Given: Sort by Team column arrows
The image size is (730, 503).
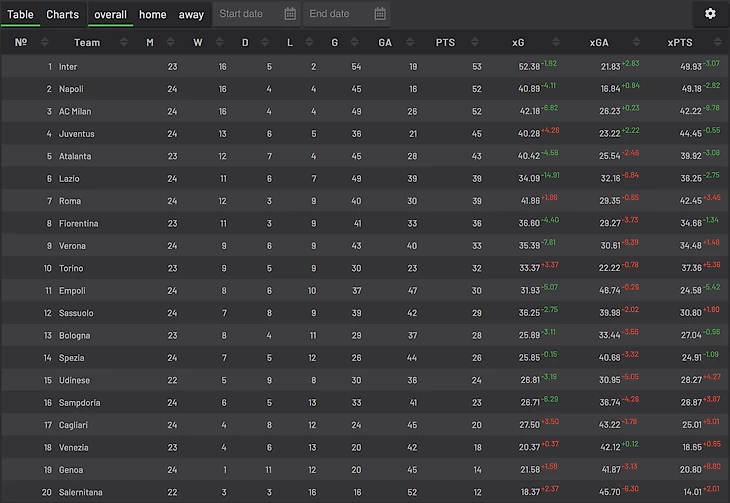Looking at the screenshot, I should click(x=124, y=42).
